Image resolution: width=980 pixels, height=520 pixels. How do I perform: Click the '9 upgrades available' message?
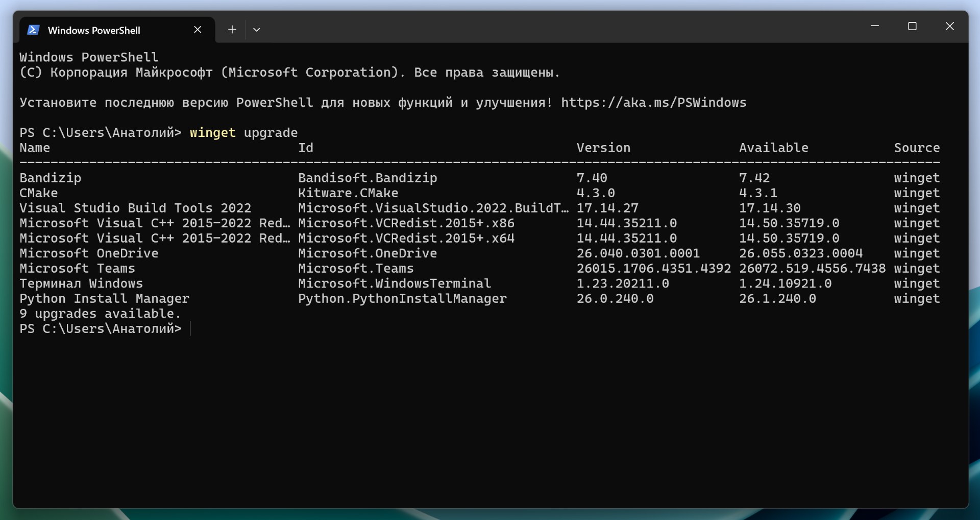100,314
